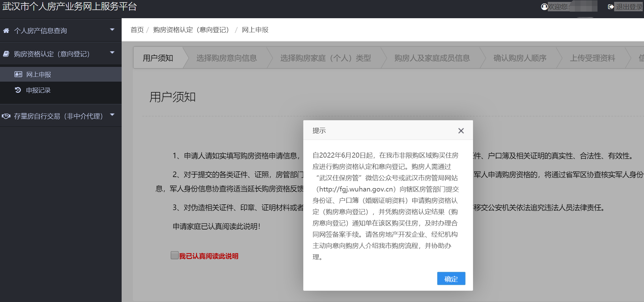The width and height of the screenshot is (644, 302).
Task: Expand the 个人房产信息查询 dropdown arrow
Action: click(112, 30)
